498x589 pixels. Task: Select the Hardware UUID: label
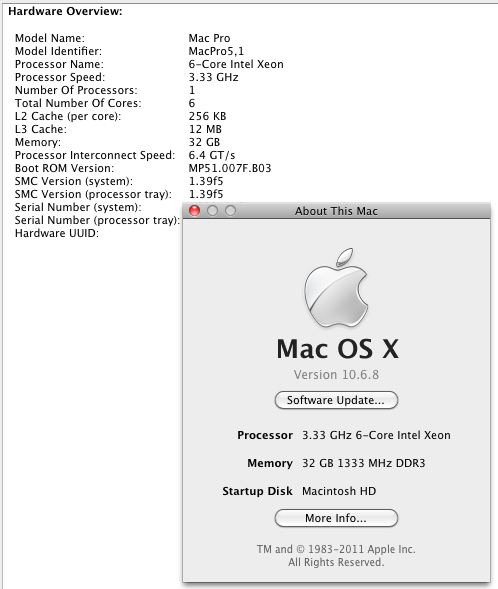57,233
